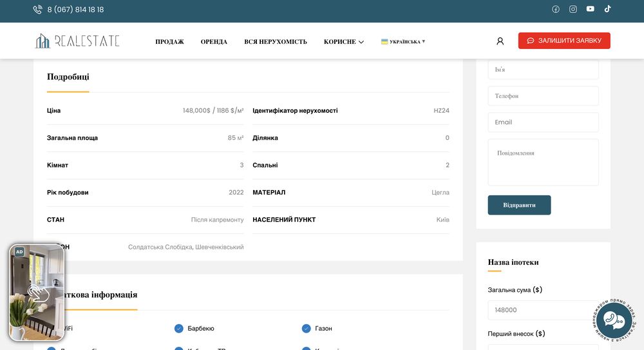This screenshot has height=350, width=644.
Task: Click the user account icon
Action: (500, 41)
